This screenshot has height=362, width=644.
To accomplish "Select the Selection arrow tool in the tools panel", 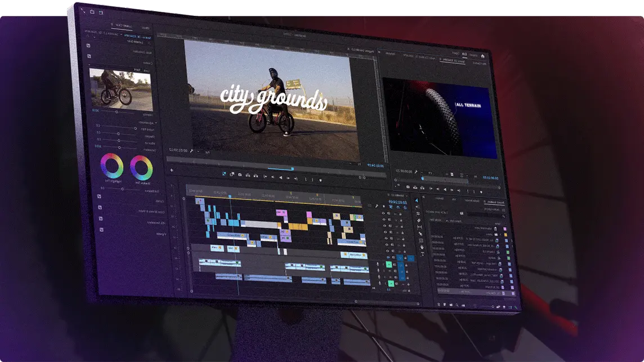I will pyautogui.click(x=417, y=200).
